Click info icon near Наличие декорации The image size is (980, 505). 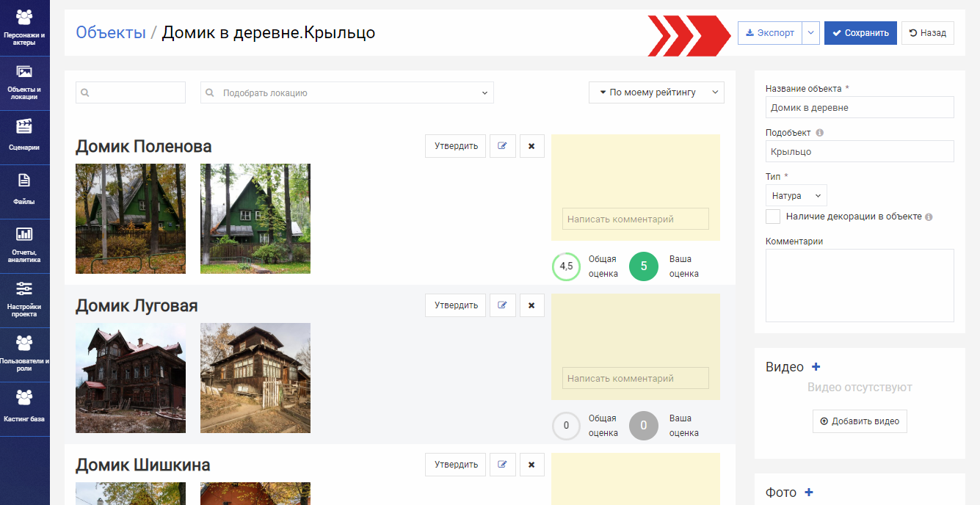[x=929, y=217]
